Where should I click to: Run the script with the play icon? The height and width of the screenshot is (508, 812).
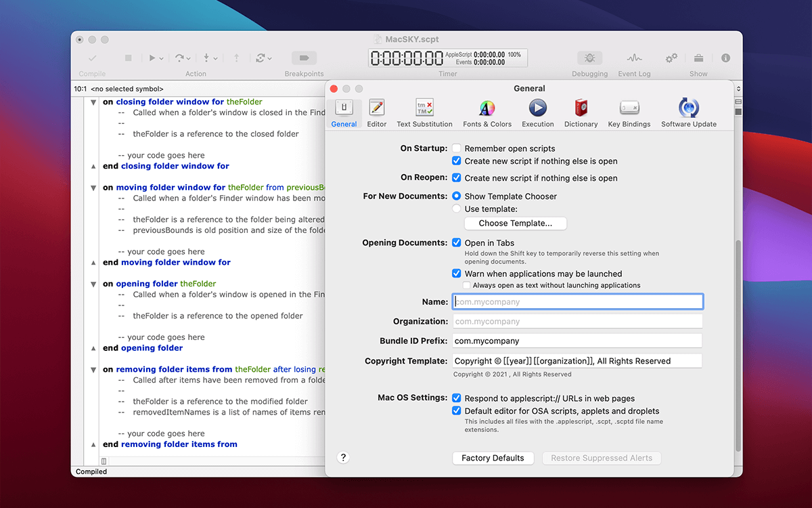coord(152,58)
